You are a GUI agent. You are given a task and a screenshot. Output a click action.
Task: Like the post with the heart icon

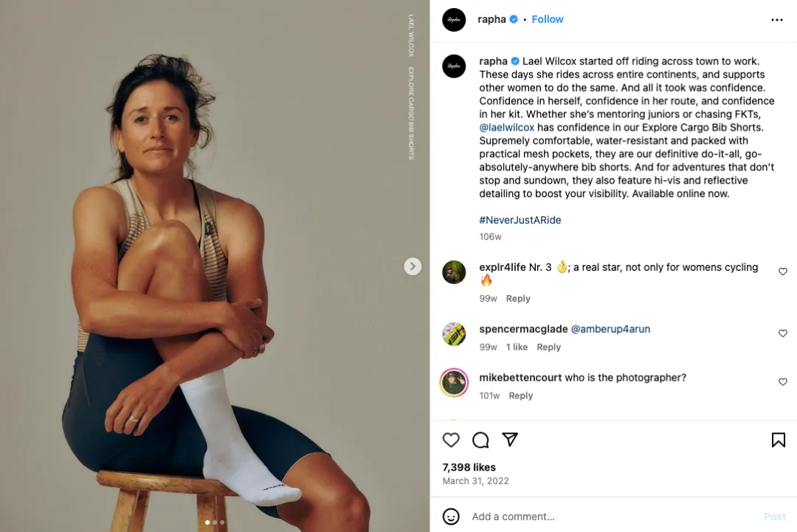[451, 439]
